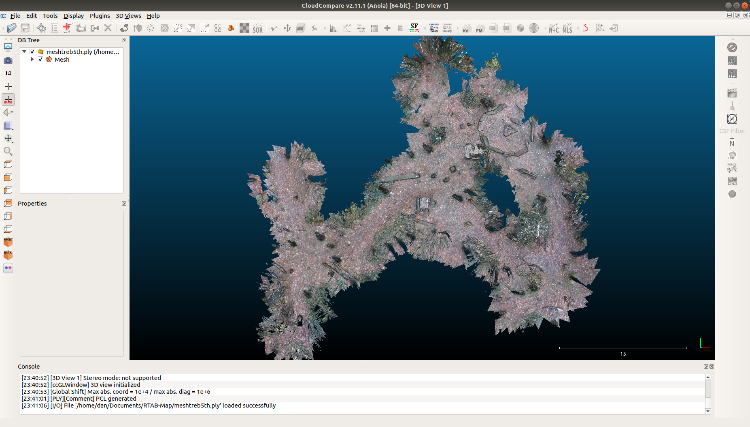Expand the Mesh tree node

[32, 60]
